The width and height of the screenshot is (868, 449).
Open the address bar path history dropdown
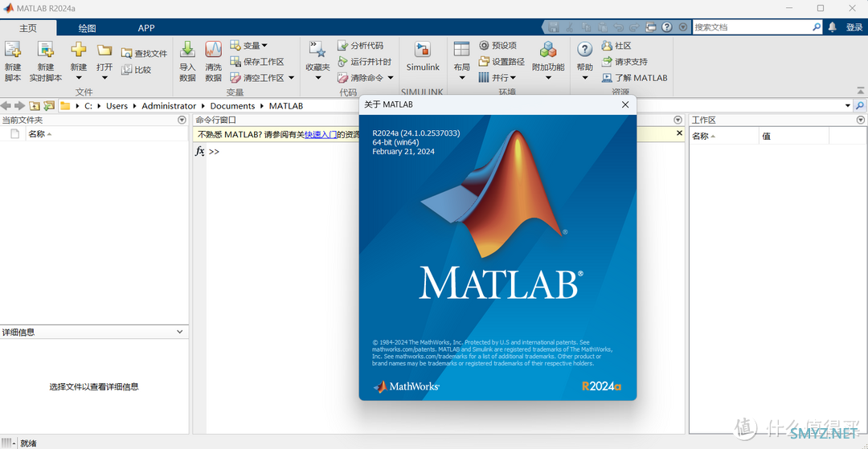click(848, 105)
